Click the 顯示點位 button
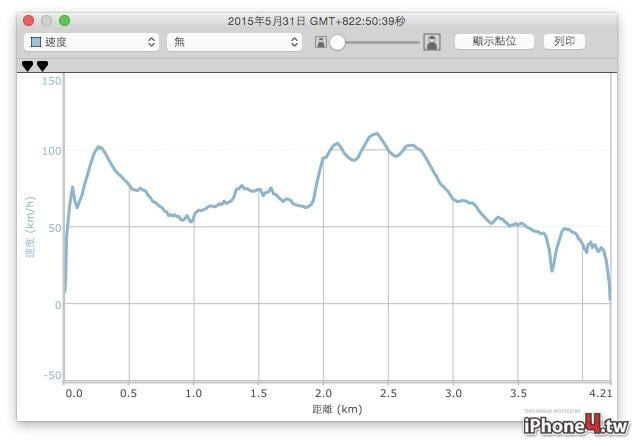The width and height of the screenshot is (634, 442). [x=494, y=41]
